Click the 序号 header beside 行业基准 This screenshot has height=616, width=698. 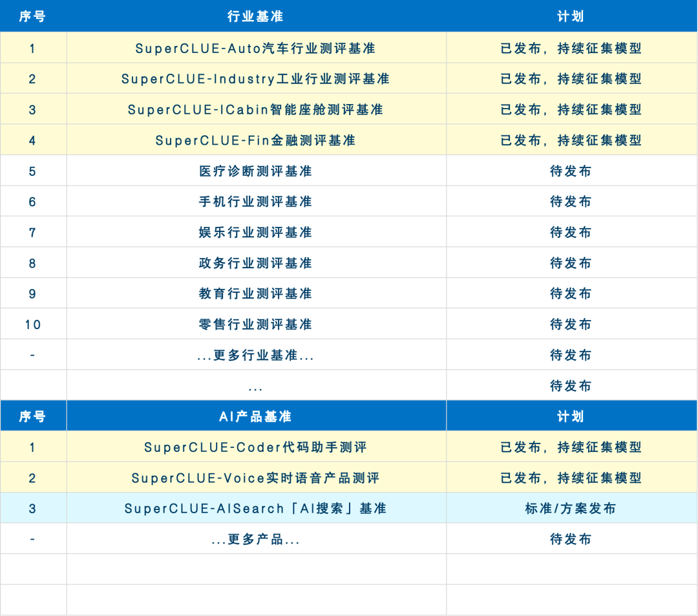(x=32, y=16)
